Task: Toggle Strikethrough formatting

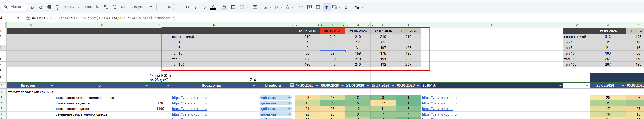Action: pos(204,7)
